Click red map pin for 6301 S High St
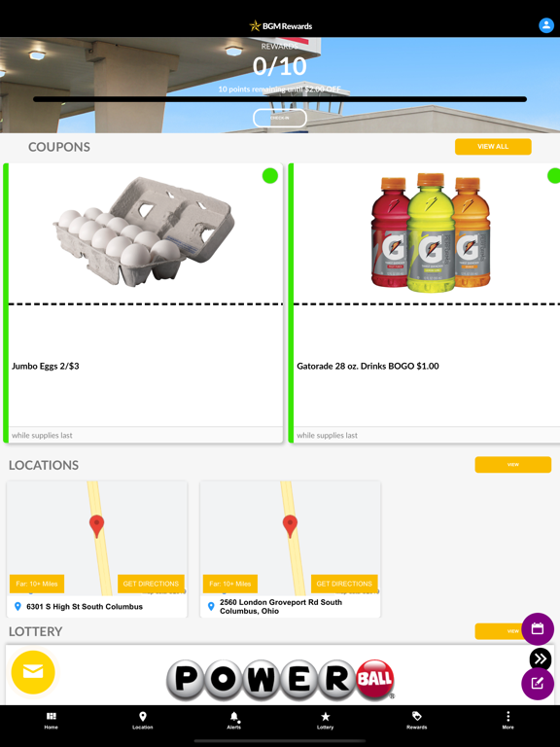Viewport: 560px width, 747px height. pyautogui.click(x=96, y=526)
